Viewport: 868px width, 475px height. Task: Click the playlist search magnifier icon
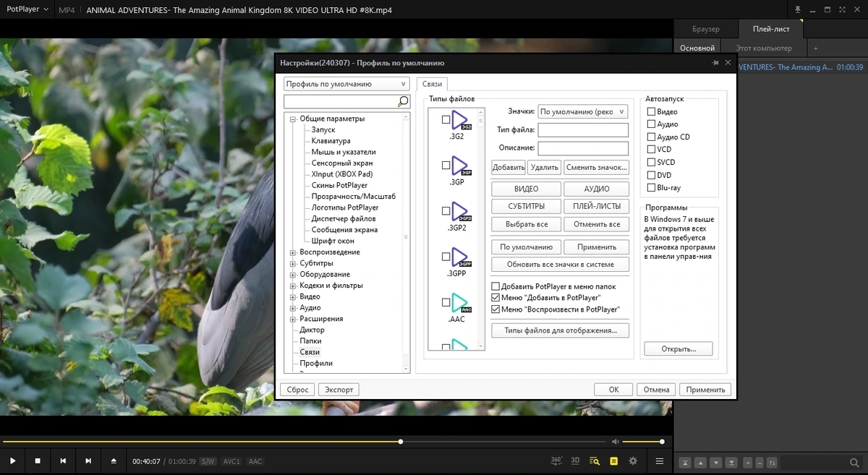pos(854,463)
